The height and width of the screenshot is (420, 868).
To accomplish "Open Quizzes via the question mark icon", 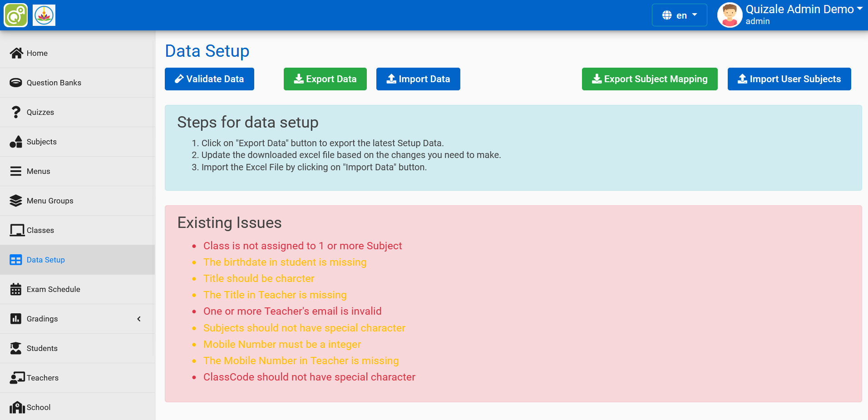I will coord(16,112).
